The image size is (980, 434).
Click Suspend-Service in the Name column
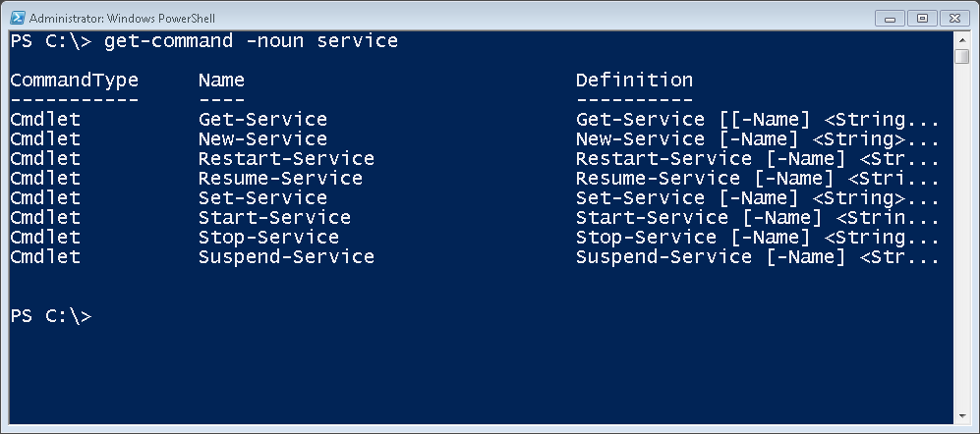286,257
